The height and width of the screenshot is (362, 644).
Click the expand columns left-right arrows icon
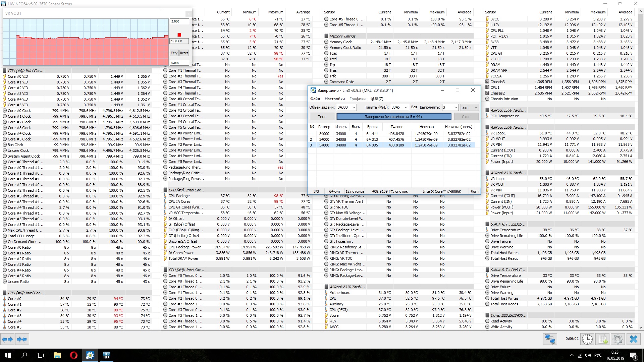point(7,339)
